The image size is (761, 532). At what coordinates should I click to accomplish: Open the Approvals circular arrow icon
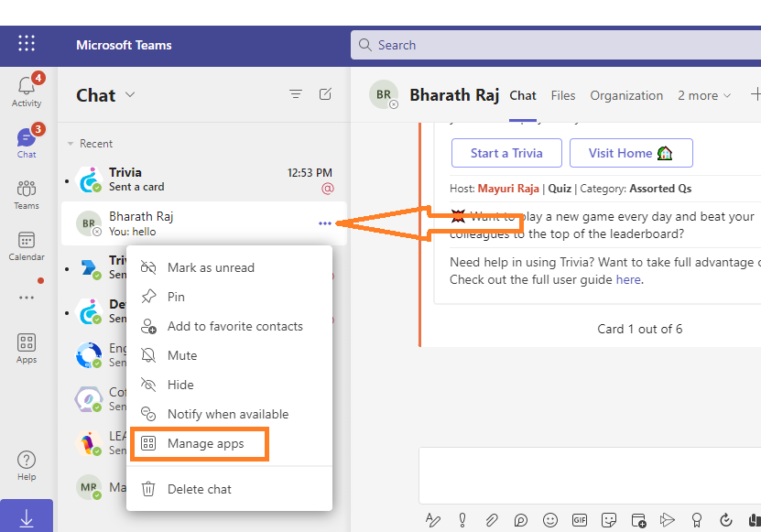tap(725, 520)
